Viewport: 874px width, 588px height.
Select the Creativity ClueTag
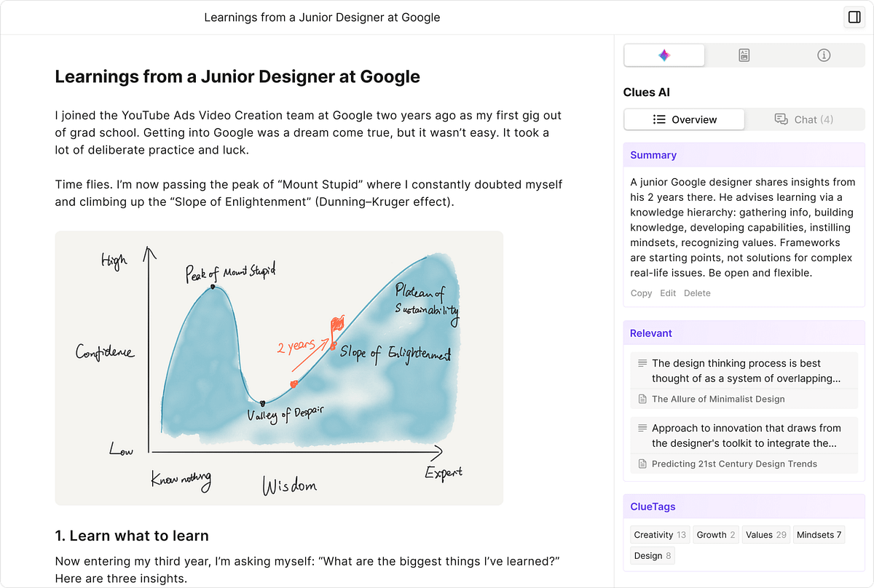point(659,534)
